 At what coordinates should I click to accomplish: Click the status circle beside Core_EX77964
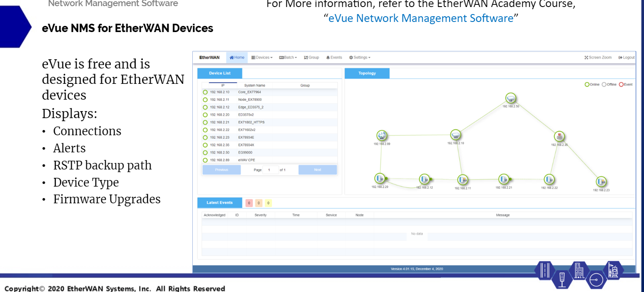click(205, 92)
